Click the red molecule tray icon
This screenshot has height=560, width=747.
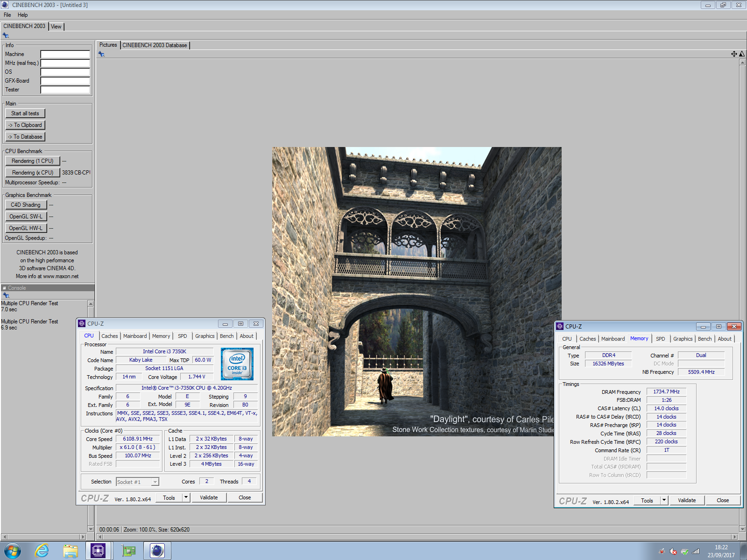point(662,551)
